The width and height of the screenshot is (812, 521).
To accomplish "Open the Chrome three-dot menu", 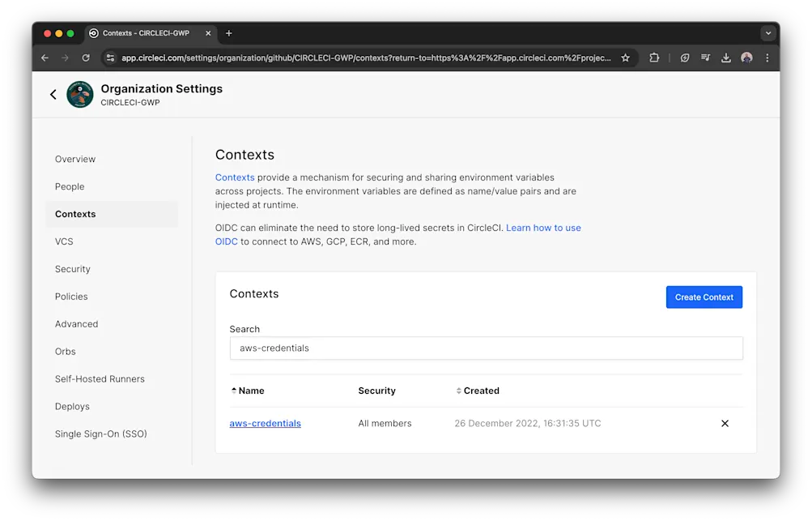I will 767,58.
